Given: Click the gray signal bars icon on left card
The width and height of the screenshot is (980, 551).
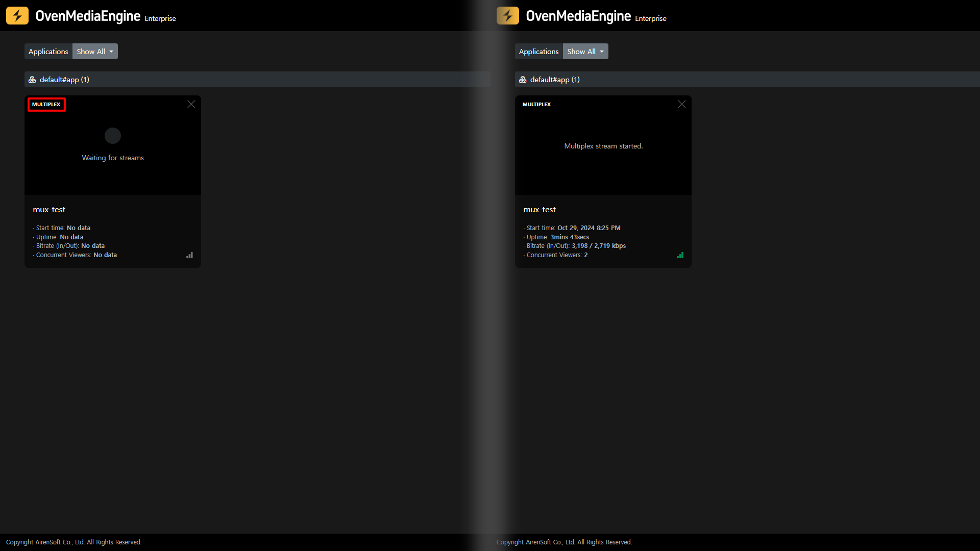Looking at the screenshot, I should pyautogui.click(x=189, y=255).
